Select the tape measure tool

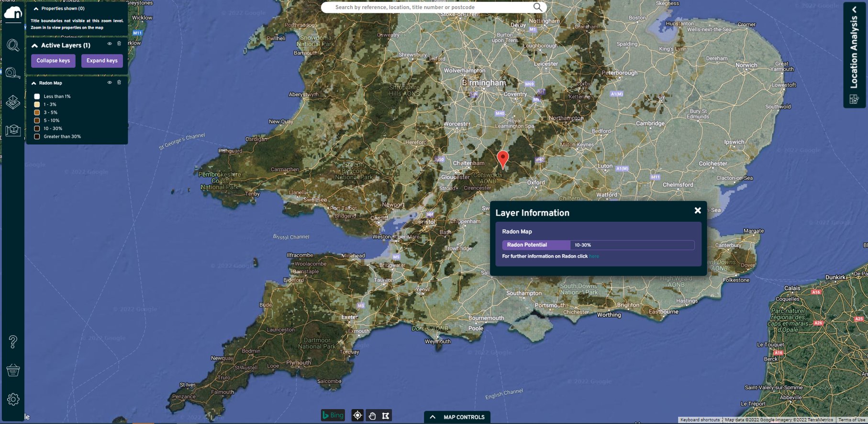13,74
